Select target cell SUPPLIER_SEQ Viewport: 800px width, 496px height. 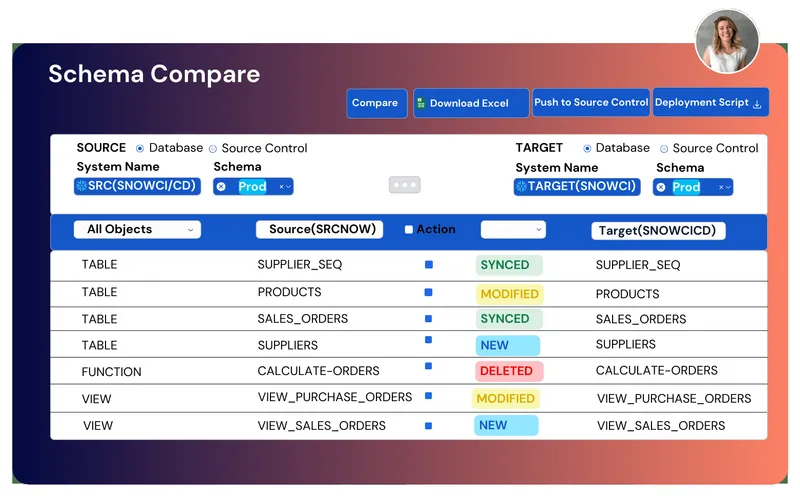click(638, 265)
